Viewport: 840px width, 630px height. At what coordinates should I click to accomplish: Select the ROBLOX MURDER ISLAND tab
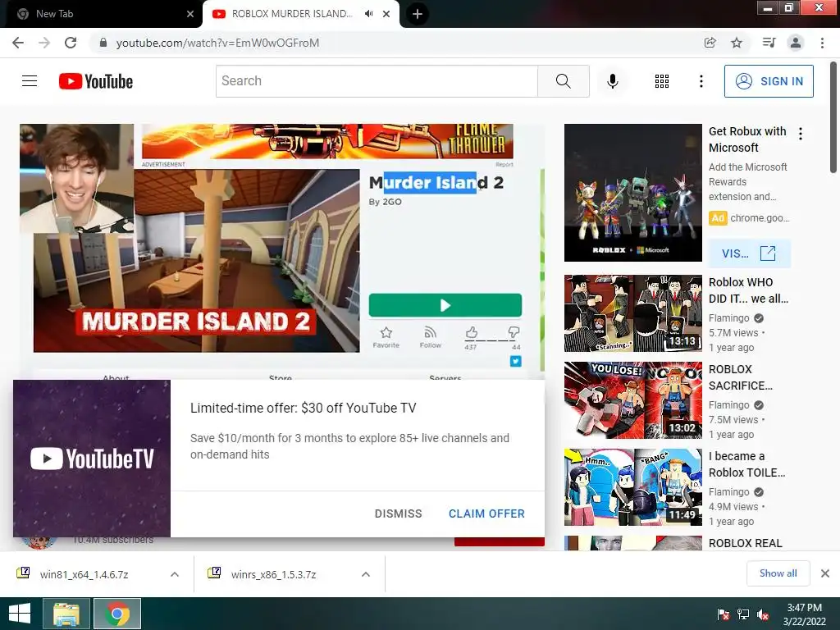(292, 14)
